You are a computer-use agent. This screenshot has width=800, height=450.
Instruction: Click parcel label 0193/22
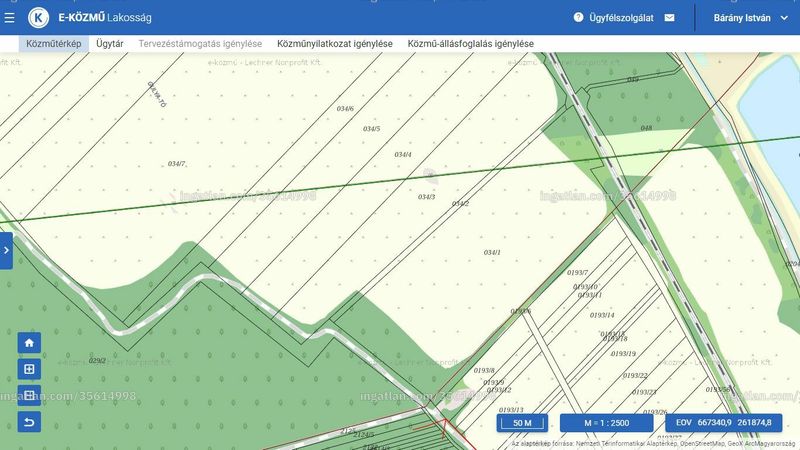click(x=635, y=376)
